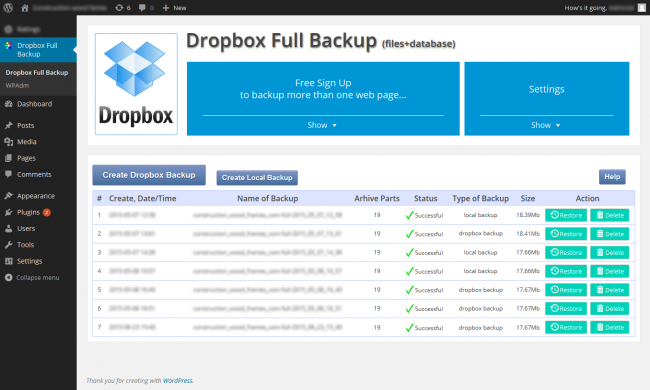This screenshot has height=390, width=650.
Task: Click Create Dropbox Backup button
Action: tap(149, 175)
